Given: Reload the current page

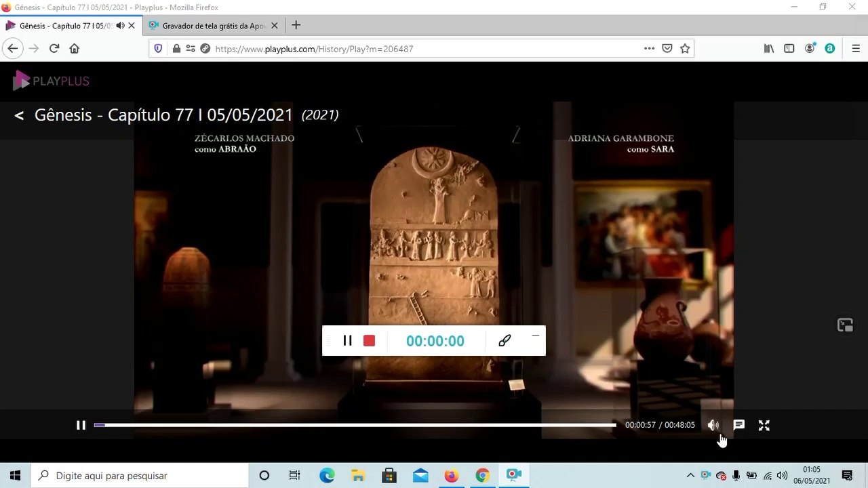Looking at the screenshot, I should click(54, 48).
